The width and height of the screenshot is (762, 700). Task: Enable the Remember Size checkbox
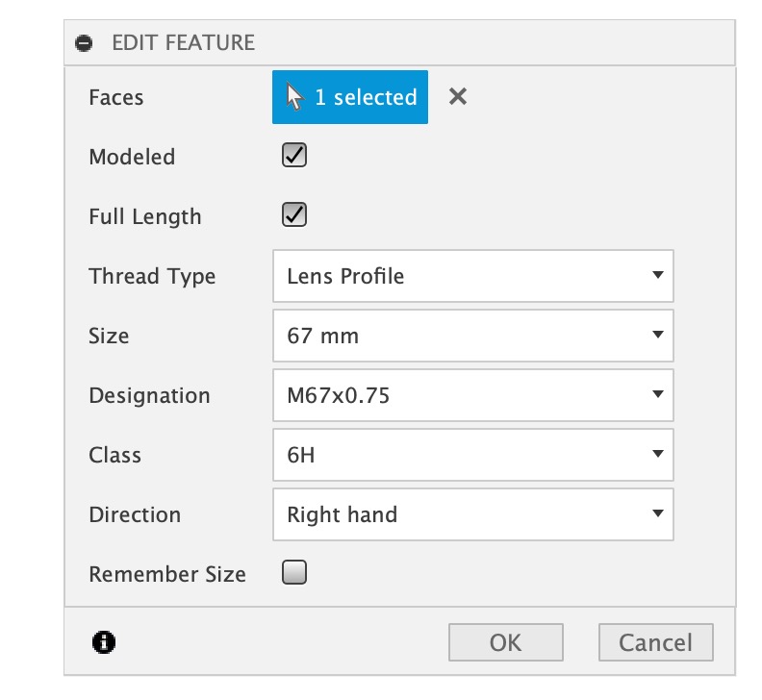tap(294, 572)
